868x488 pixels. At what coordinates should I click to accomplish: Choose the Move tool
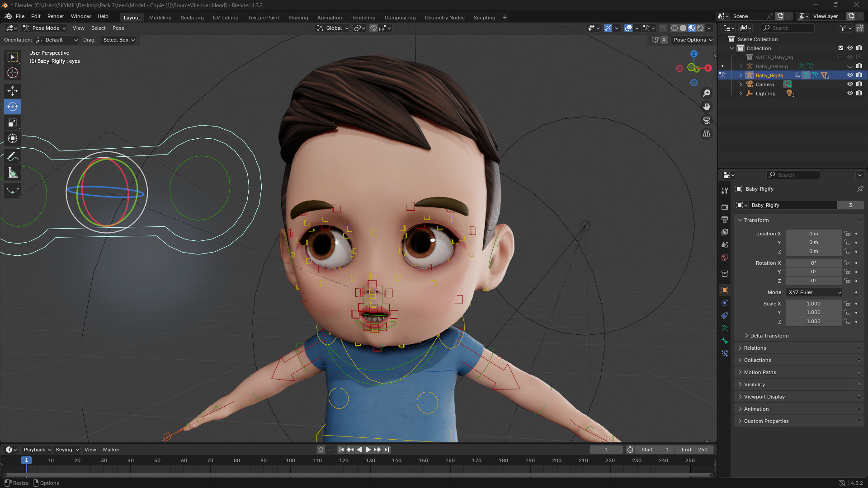(13, 91)
